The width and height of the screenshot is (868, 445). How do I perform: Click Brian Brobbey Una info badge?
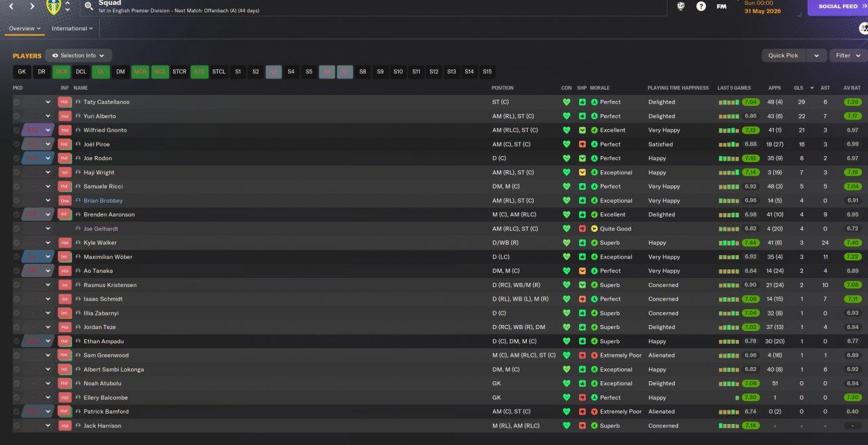64,201
